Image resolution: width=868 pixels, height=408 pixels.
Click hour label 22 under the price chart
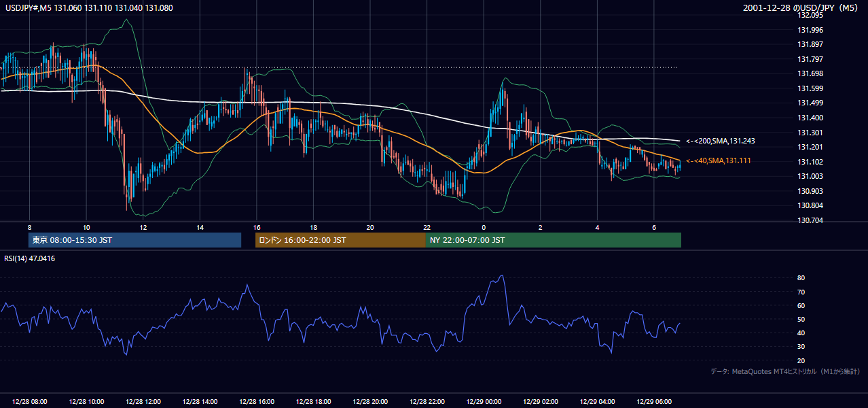pyautogui.click(x=427, y=227)
